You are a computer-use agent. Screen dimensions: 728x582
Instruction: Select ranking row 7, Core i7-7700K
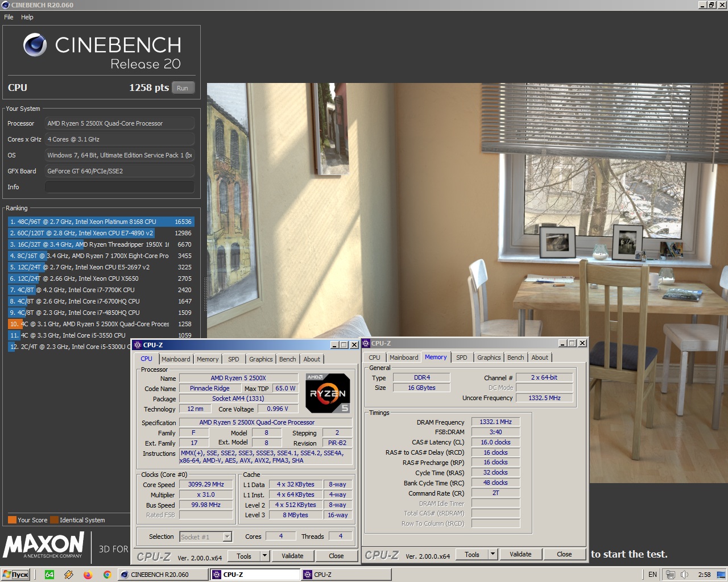(x=101, y=290)
